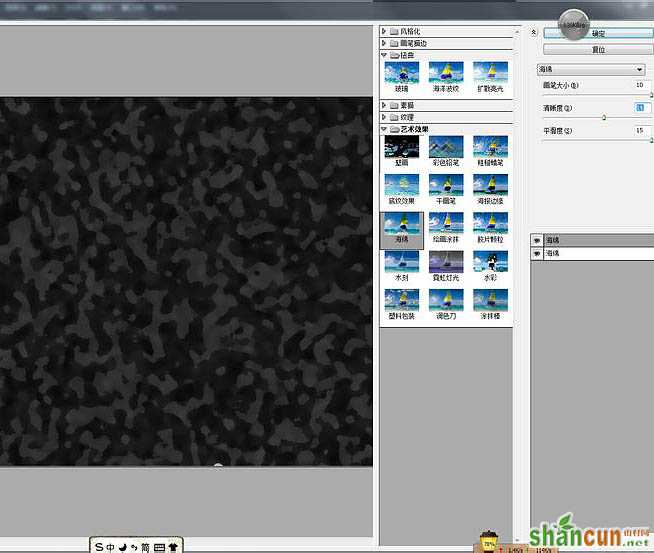Toggle 简 simplified/traditional on IME bar
Viewport: 654px width, 553px height.
(145, 547)
